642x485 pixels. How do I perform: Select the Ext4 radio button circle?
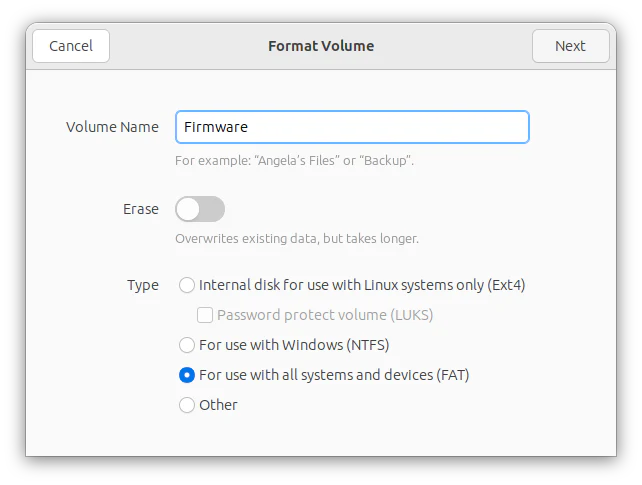pyautogui.click(x=187, y=285)
